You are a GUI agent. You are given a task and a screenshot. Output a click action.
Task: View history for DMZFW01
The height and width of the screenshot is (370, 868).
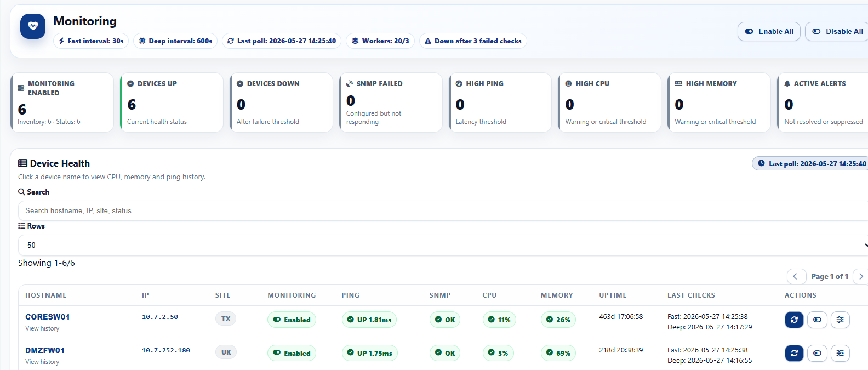point(42,362)
